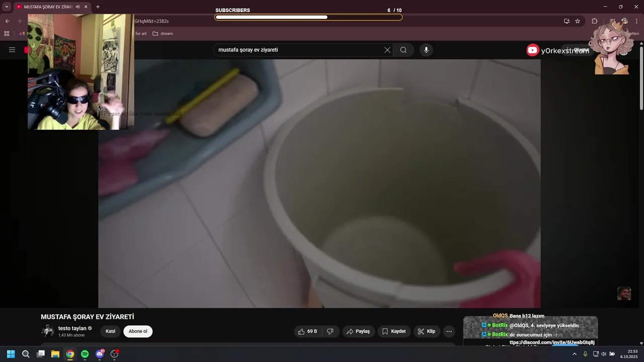The image size is (644, 362).
Task: Mute the tab via speaker icon
Action: pyautogui.click(x=78, y=7)
